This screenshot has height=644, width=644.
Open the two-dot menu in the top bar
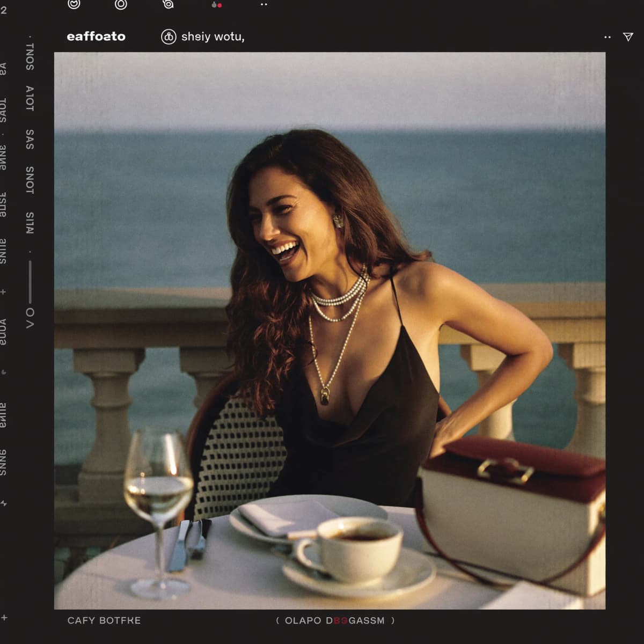click(x=264, y=4)
